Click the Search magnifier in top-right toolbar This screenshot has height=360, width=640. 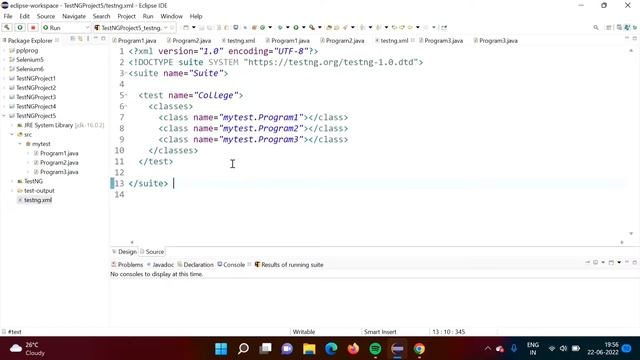596,27
